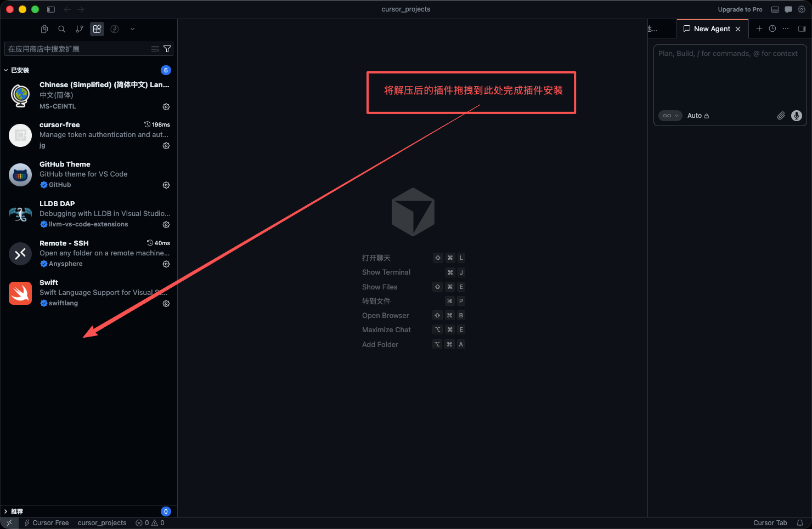The image size is (812, 529).
Task: Toggle the primary sidebar layout icon
Action: point(51,9)
